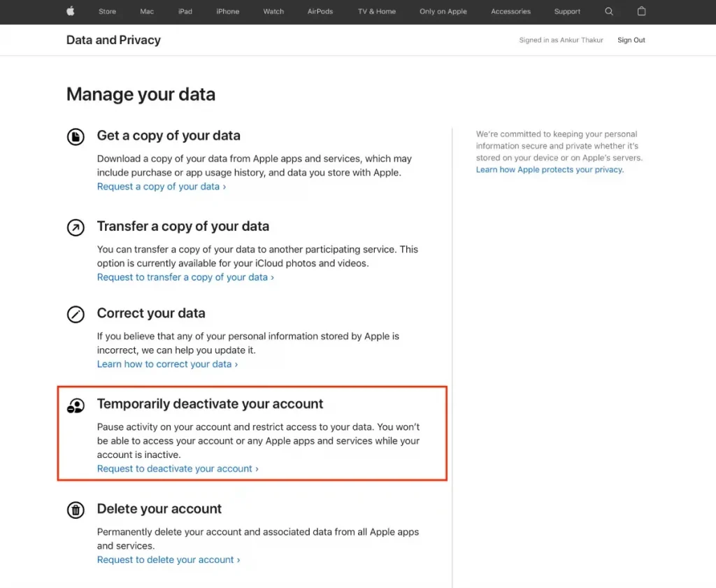Screen dimensions: 716x588
Task: Click Request a copy of your data
Action: 161,187
